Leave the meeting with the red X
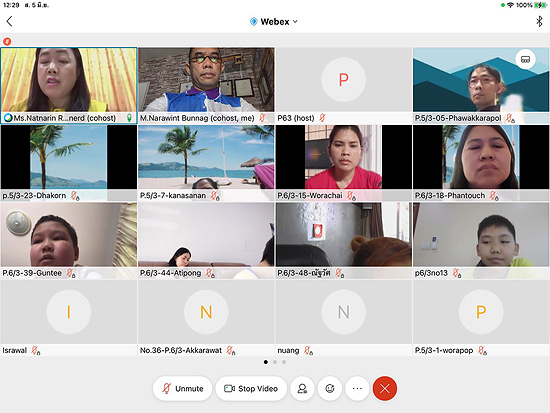This screenshot has height=413, width=550. [385, 388]
